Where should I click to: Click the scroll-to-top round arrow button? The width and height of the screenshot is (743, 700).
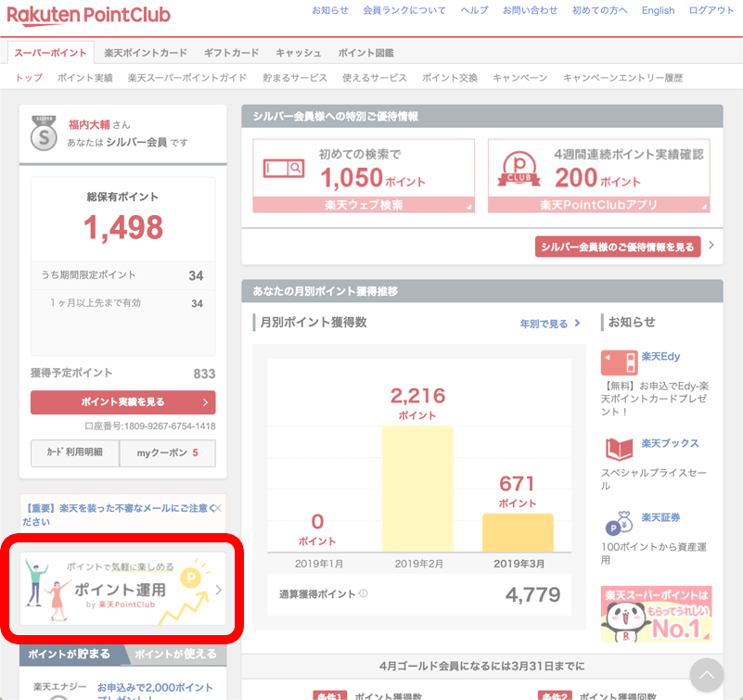(x=707, y=675)
